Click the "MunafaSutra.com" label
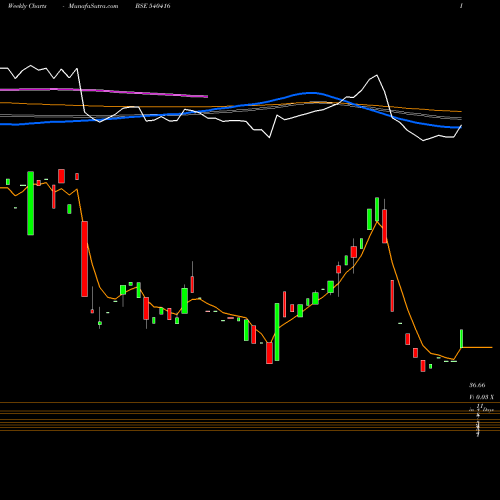Image resolution: width=500 pixels, height=500 pixels. click(93, 6)
